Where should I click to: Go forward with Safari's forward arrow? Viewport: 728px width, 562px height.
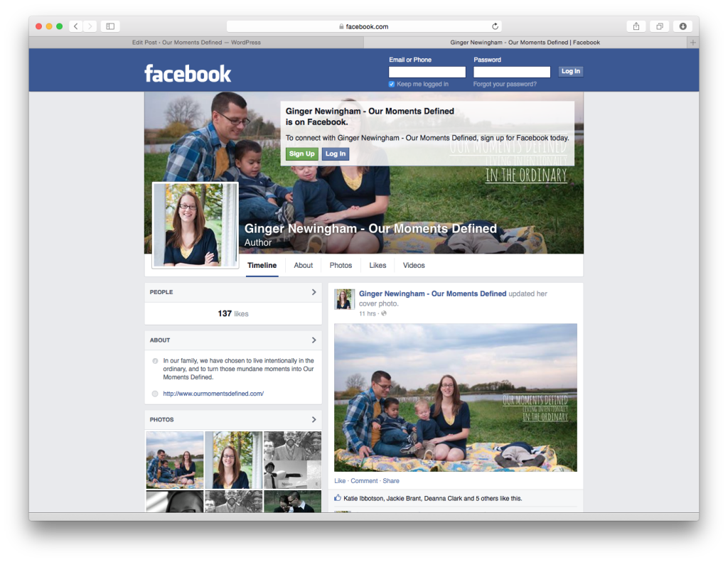tap(90, 26)
